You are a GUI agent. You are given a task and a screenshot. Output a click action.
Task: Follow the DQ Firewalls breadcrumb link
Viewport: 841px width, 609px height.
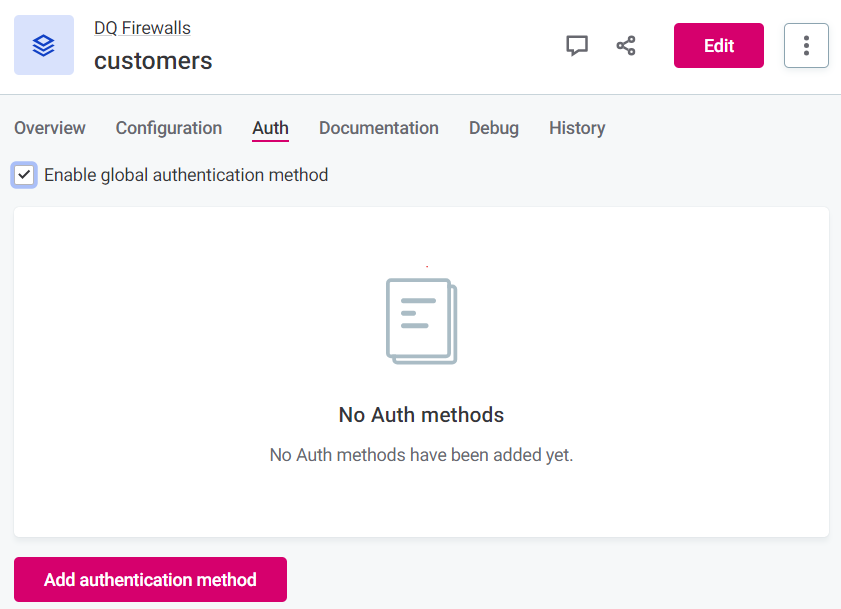(x=142, y=28)
